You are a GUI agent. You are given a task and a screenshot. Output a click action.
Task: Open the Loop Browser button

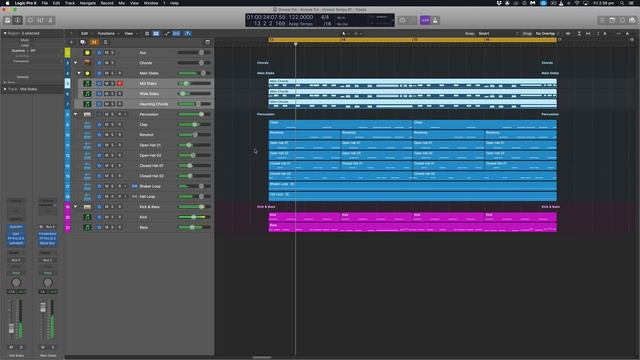[622, 20]
